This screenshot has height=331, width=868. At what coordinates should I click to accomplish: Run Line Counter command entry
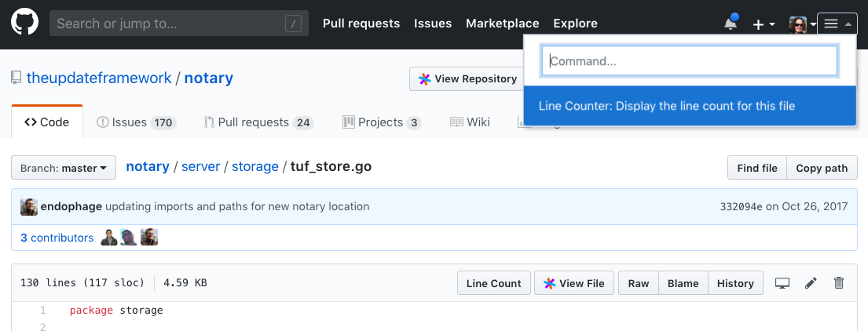(689, 106)
